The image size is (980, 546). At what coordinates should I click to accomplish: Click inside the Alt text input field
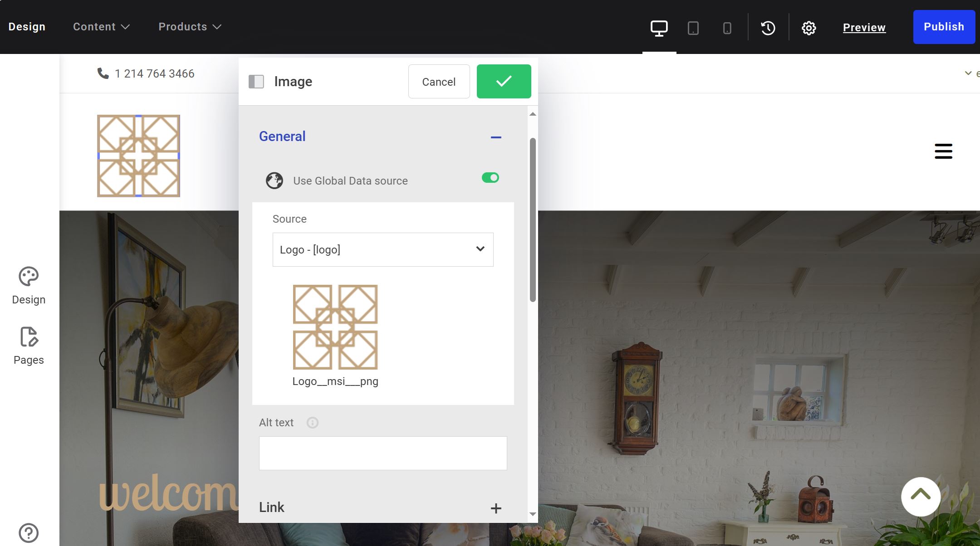coord(382,453)
